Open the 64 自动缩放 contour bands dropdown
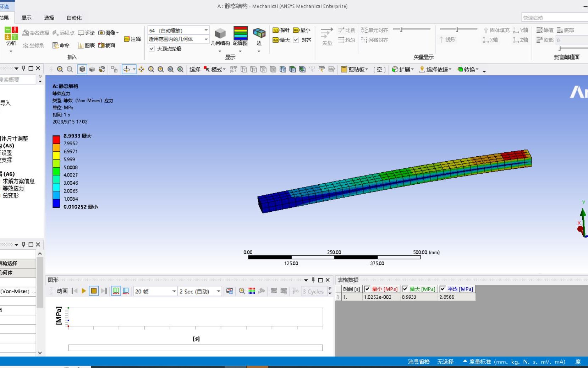This screenshot has height=368, width=588. click(205, 30)
